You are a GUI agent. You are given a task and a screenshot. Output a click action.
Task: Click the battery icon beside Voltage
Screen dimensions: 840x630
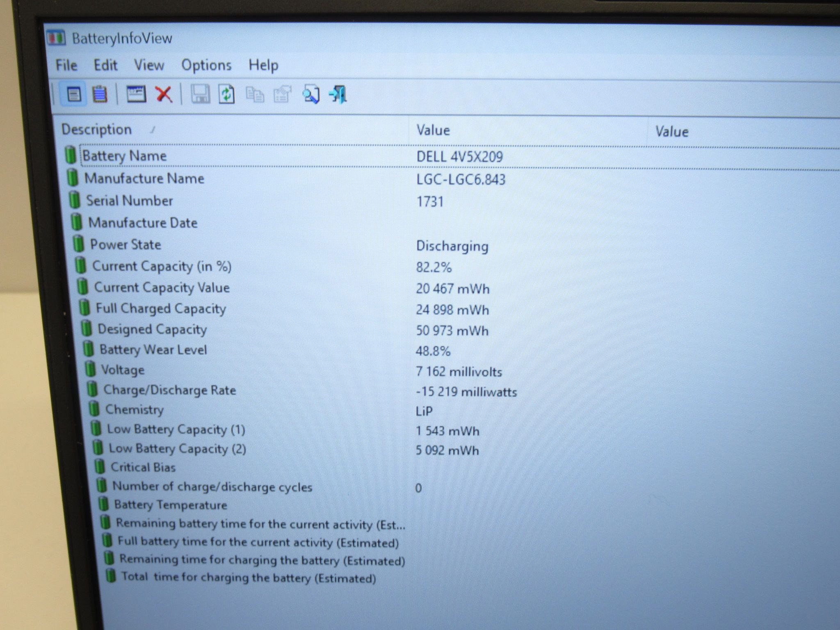[90, 369]
